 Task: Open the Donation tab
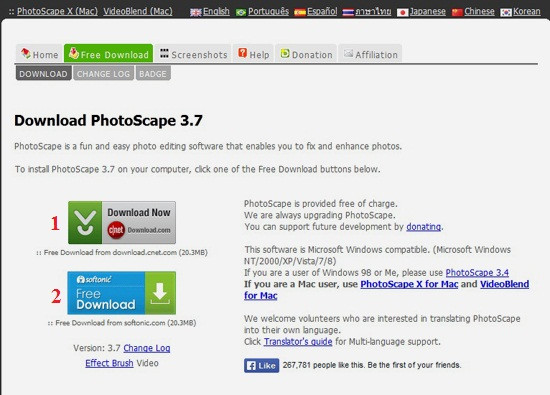(306, 54)
